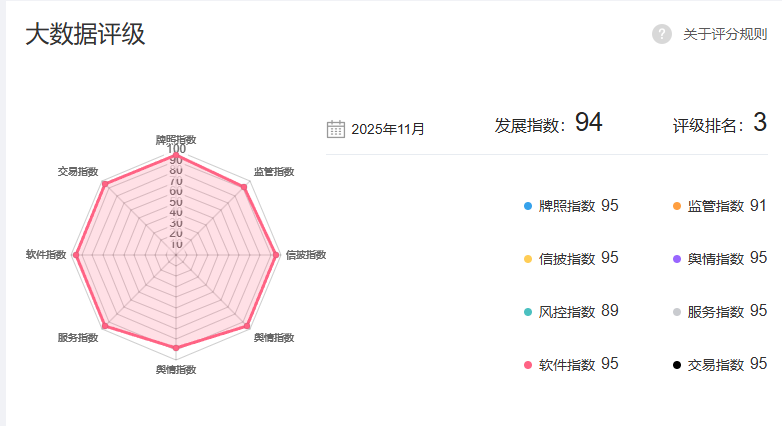Select the orange 监管指数 legend dot
Screen dimensions: 782x426
point(677,207)
